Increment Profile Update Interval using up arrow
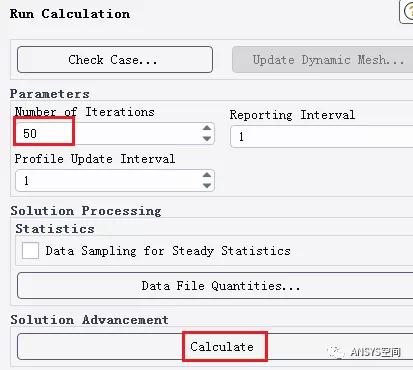The height and width of the screenshot is (370, 413). [x=207, y=175]
